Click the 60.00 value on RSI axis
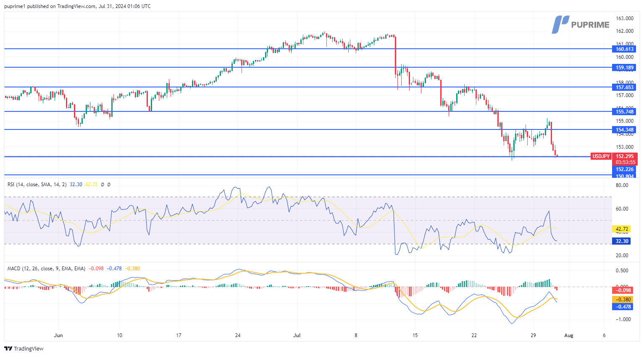644x356 pixels. 622,209
